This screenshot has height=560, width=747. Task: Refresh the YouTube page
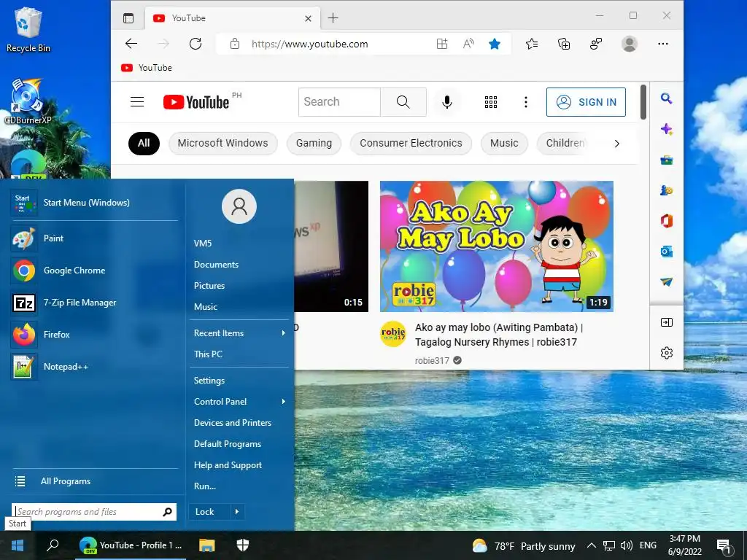point(196,44)
